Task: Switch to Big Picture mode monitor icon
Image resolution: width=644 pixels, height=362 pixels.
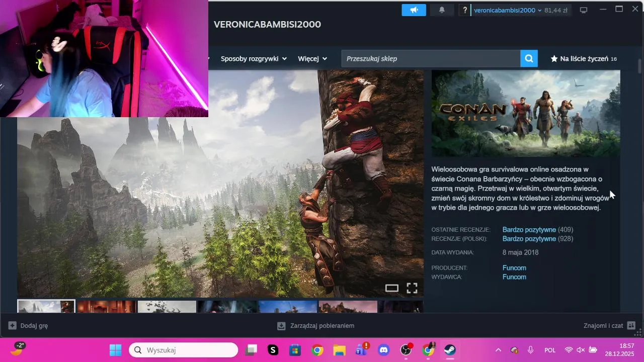Action: (x=584, y=10)
